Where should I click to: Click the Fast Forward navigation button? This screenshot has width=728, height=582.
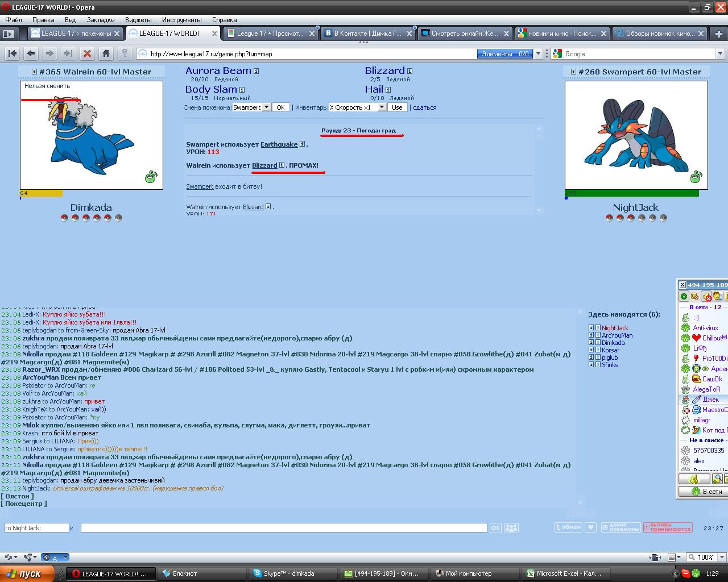[68, 53]
